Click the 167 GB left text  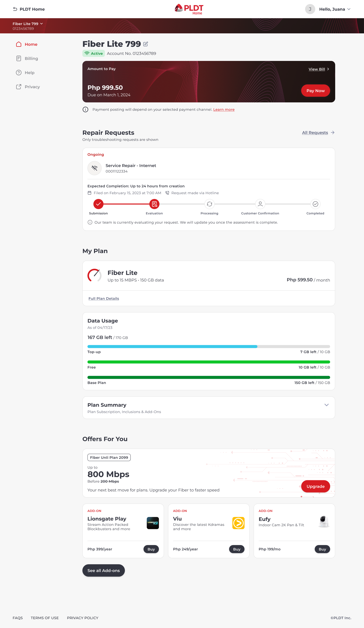coord(100,337)
